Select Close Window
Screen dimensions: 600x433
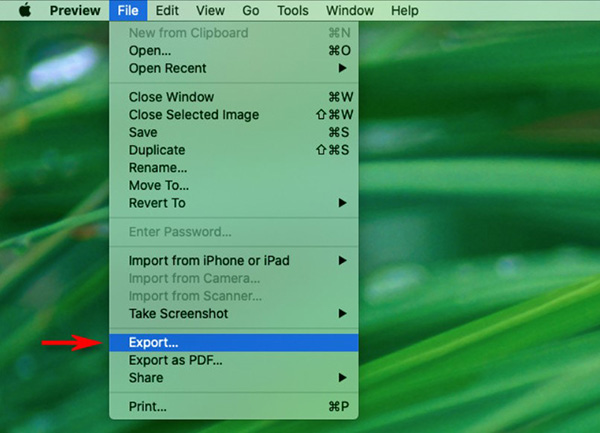click(234, 97)
